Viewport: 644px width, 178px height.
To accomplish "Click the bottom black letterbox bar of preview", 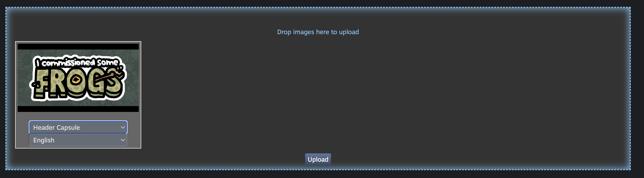I will pyautogui.click(x=78, y=109).
